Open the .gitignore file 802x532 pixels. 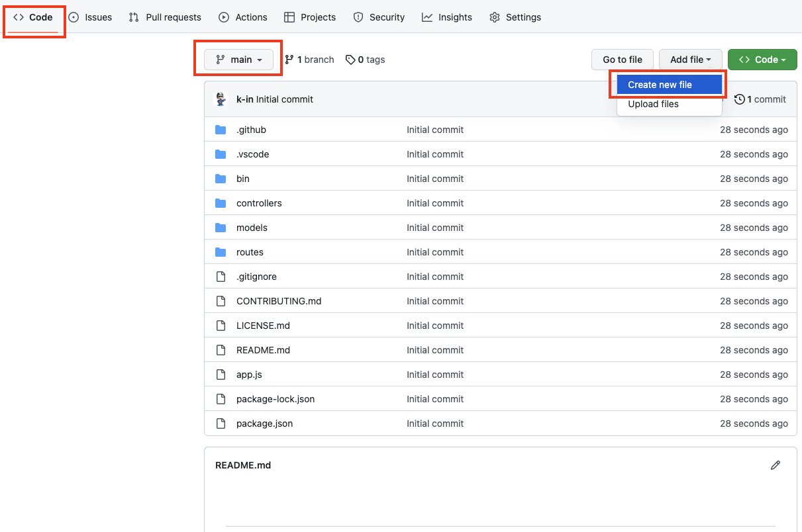pos(256,277)
